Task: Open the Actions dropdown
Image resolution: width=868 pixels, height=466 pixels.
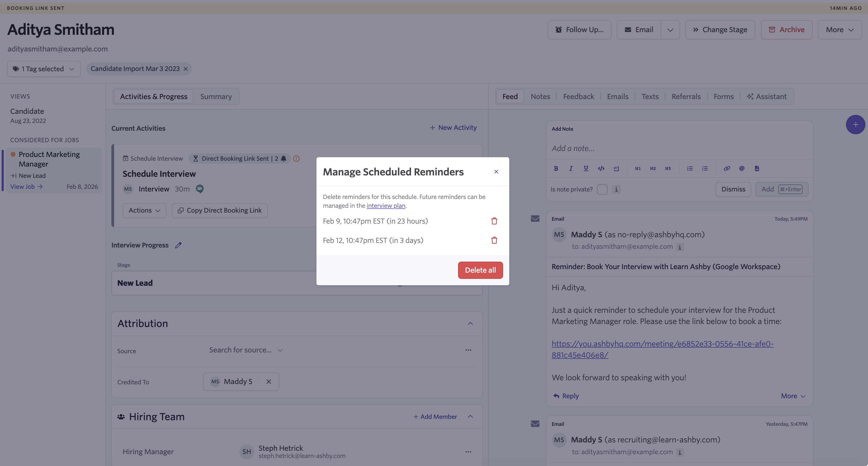Action: click(x=144, y=210)
